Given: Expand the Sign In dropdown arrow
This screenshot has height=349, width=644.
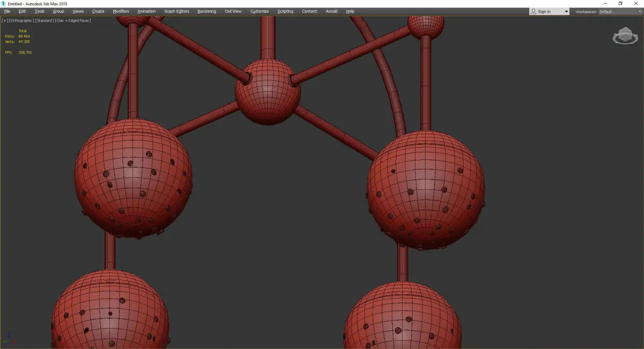Looking at the screenshot, I should 566,11.
